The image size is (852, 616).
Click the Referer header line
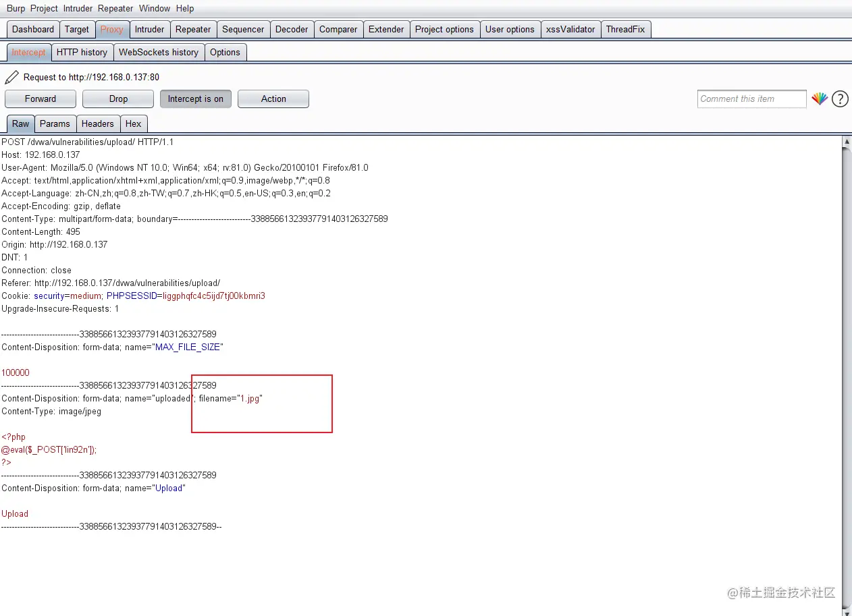[x=111, y=283]
